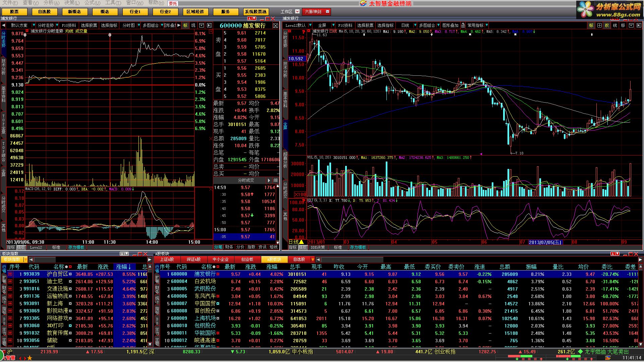Click the X100 volume scale marker
Screen dimensions: 644x362
click(x=300, y=195)
